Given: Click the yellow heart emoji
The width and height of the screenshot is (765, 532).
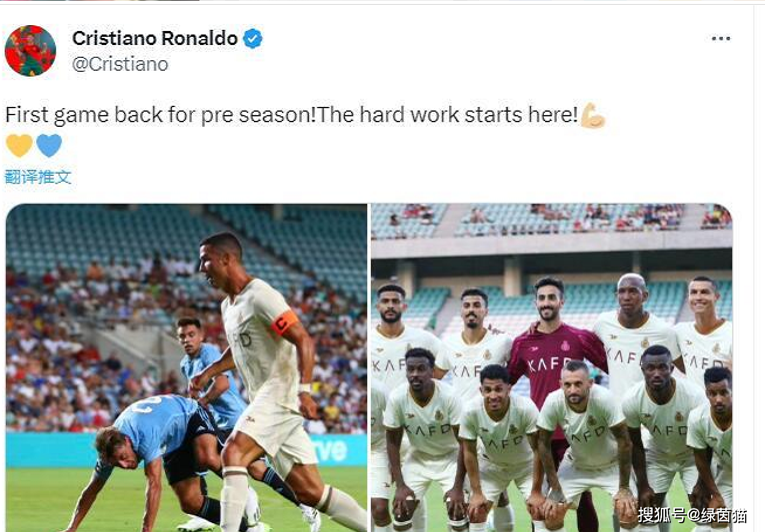Looking at the screenshot, I should 19,146.
